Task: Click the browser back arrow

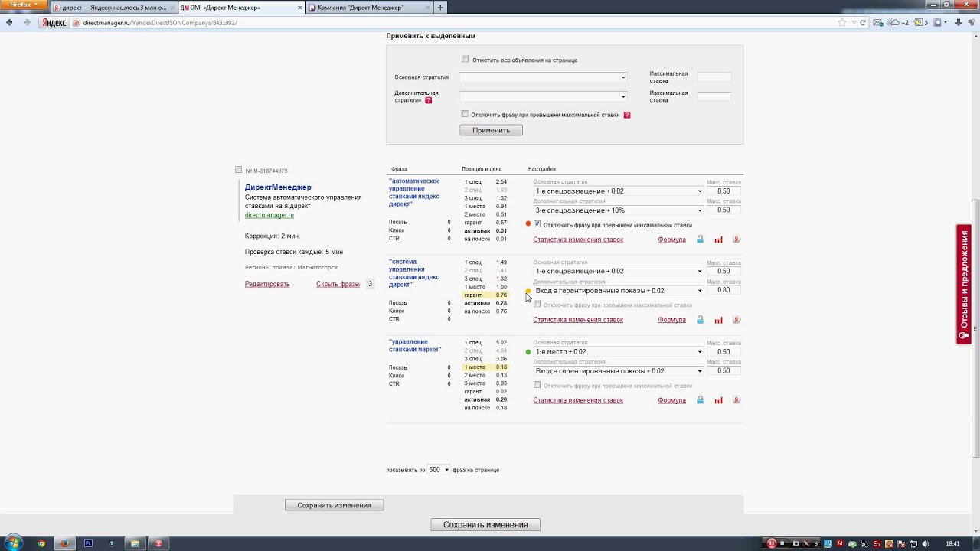Action: click(x=9, y=22)
